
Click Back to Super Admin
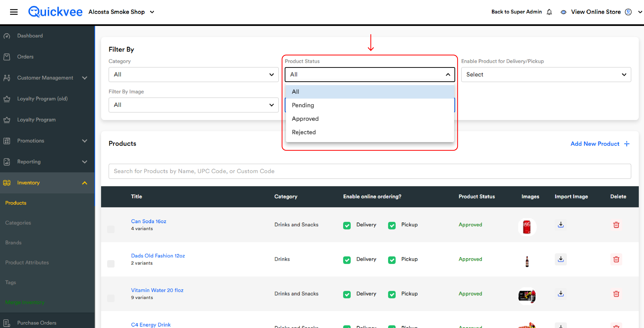click(516, 12)
